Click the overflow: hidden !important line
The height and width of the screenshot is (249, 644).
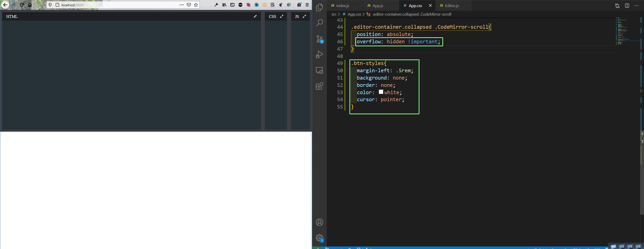(398, 42)
